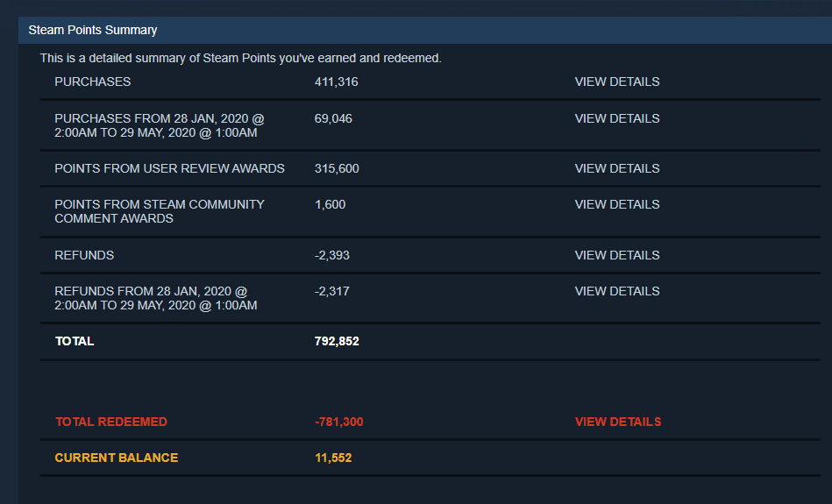Viewport: 832px width, 504px height.
Task: Select the -781,300 redeemed value
Action: (338, 422)
